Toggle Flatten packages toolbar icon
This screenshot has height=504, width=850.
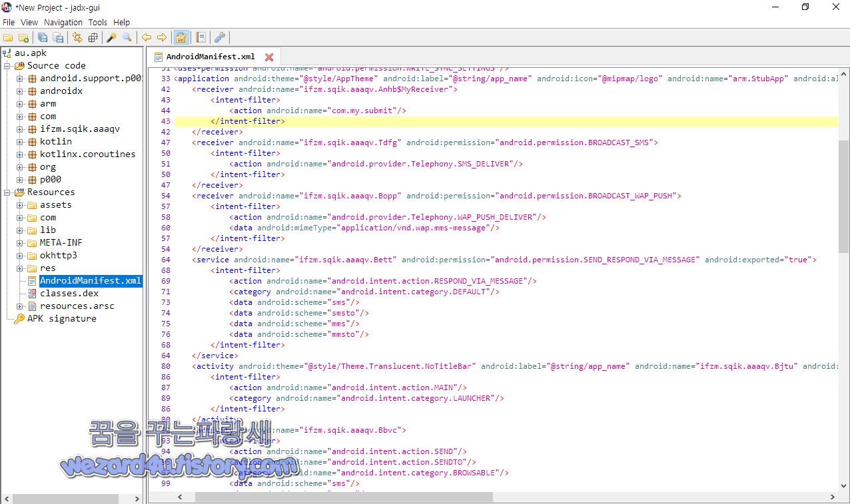point(93,37)
